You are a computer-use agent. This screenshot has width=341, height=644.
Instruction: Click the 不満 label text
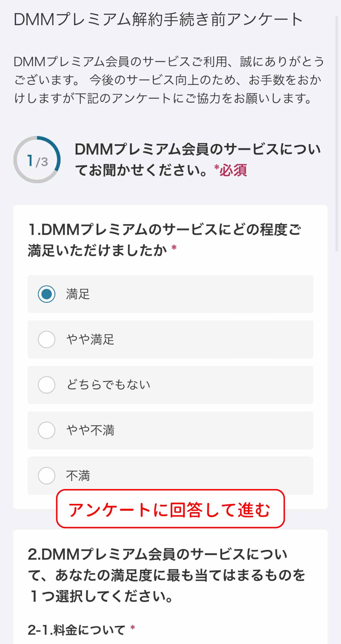point(78,476)
